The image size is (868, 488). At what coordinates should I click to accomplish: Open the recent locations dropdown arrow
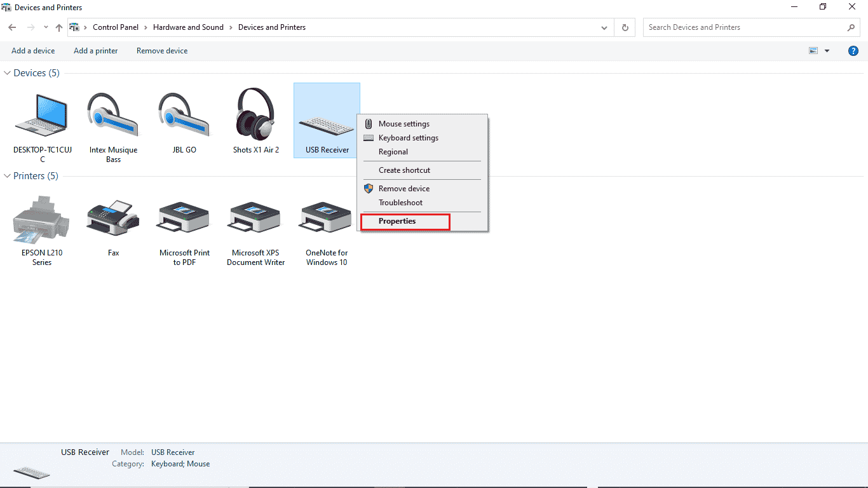(x=46, y=27)
